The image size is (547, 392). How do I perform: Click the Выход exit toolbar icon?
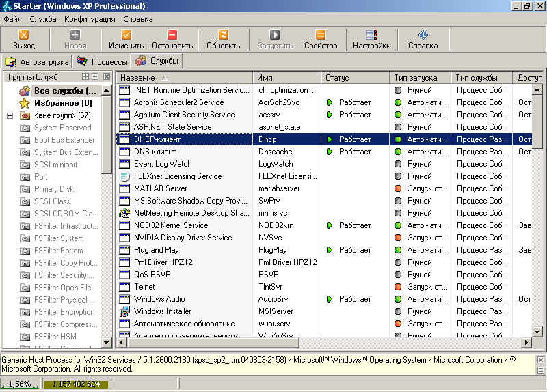click(24, 35)
